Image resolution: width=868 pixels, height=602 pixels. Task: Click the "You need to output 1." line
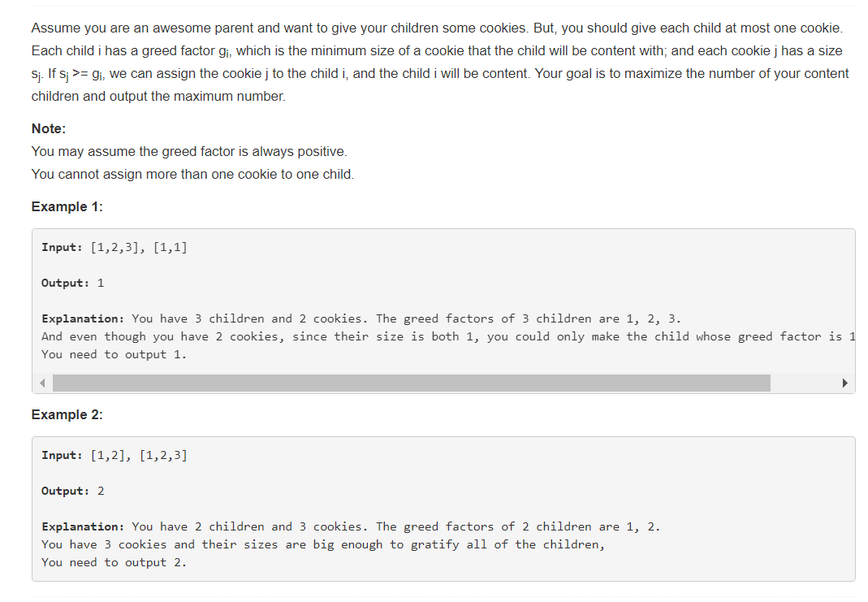click(114, 354)
